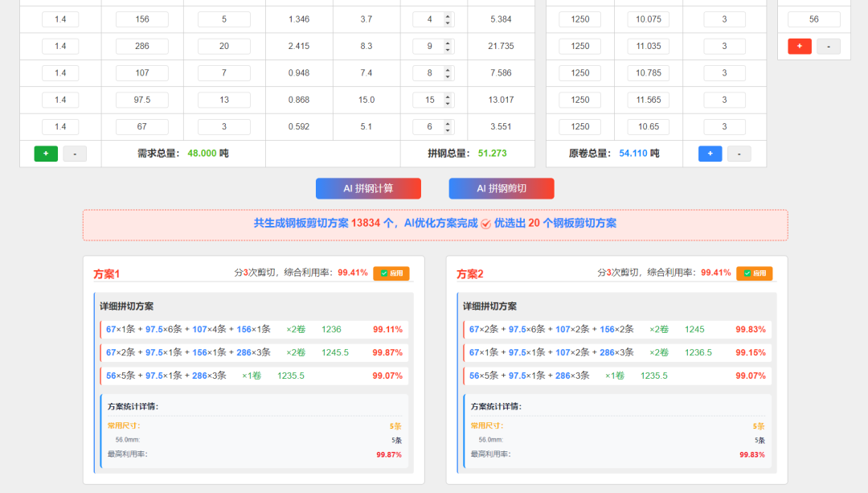Apply 方案1 with its 应用 button

click(x=391, y=273)
